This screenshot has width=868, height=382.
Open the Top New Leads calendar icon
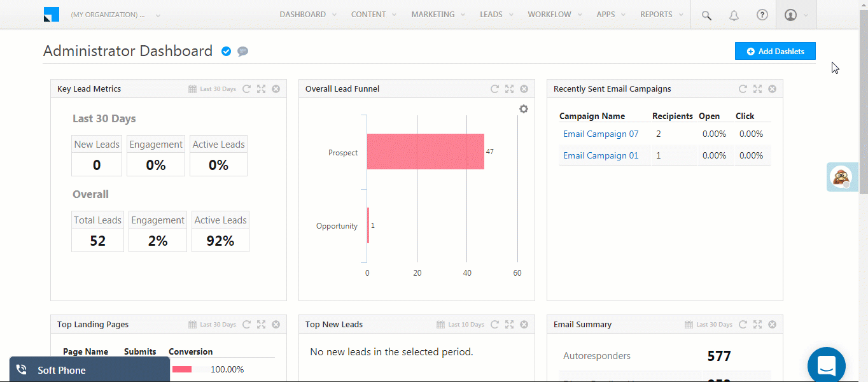click(x=440, y=324)
